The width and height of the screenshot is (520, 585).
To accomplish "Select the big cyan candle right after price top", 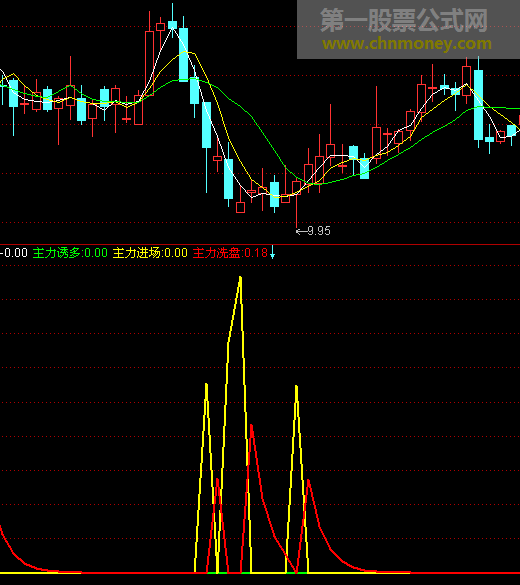I will (183, 54).
